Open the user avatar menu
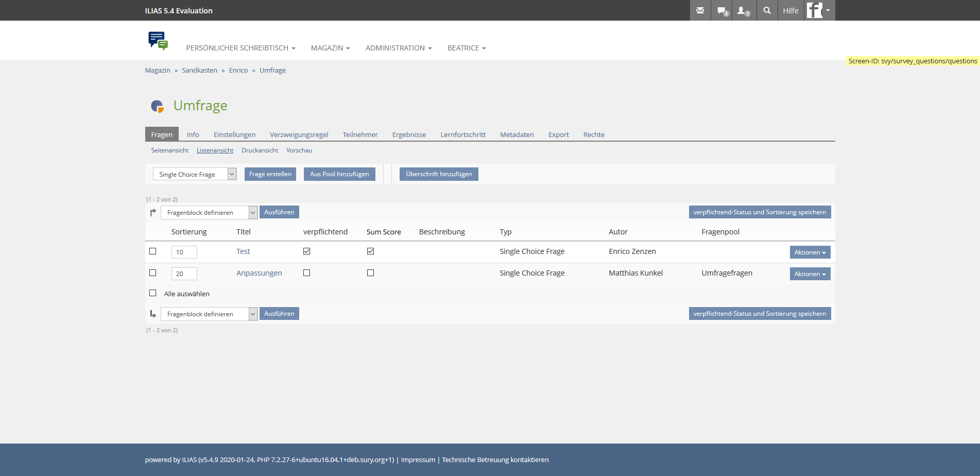 coord(819,10)
